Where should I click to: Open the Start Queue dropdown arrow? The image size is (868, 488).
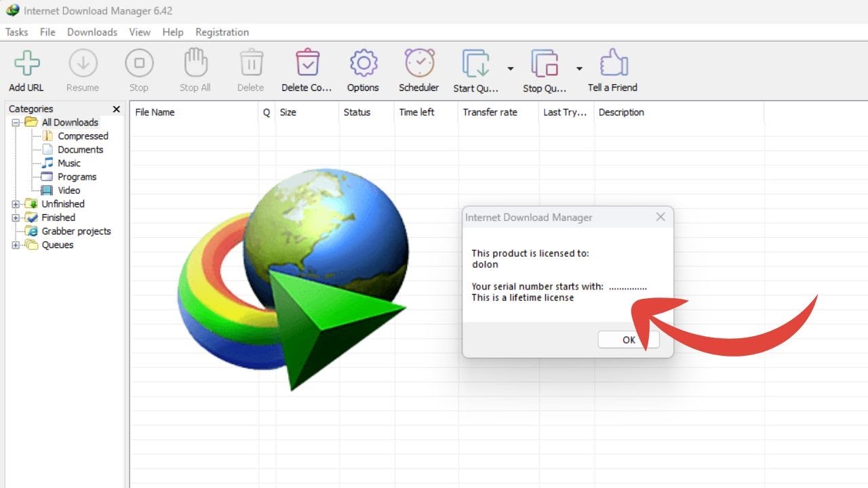(x=510, y=68)
